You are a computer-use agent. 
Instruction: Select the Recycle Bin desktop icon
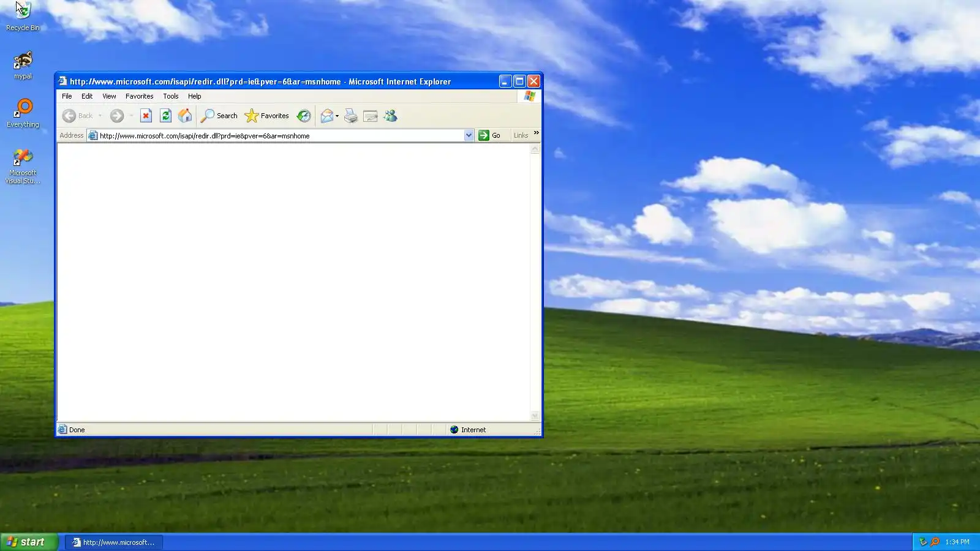tap(23, 17)
